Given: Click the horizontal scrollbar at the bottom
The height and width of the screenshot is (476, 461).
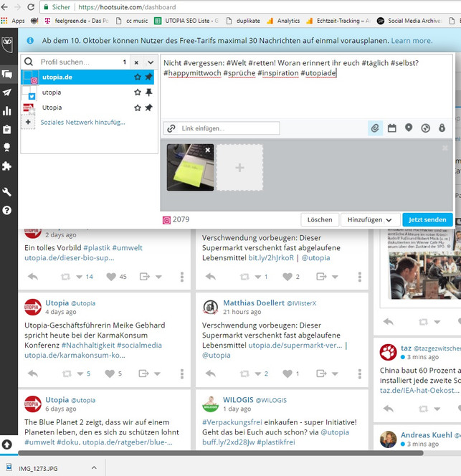Looking at the screenshot, I should coord(221,453).
